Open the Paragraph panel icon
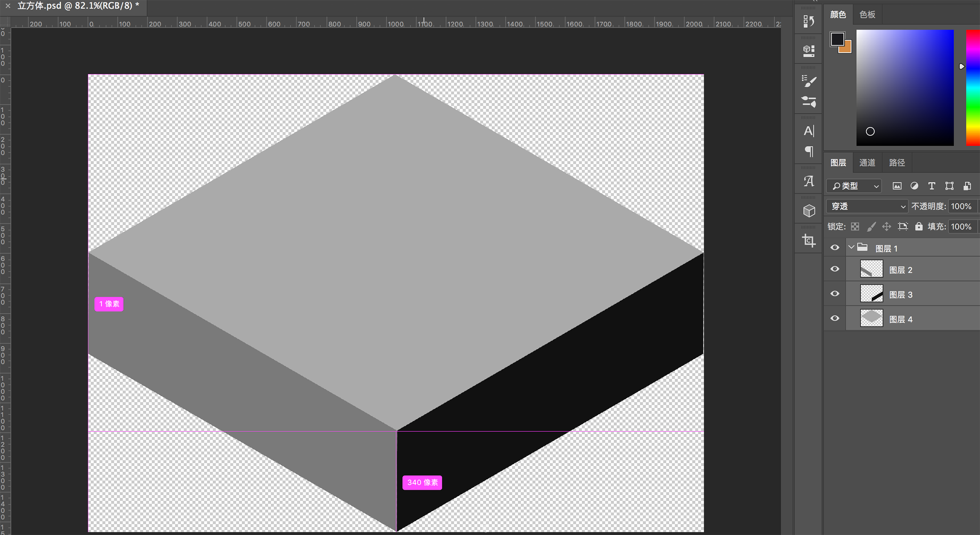 808,152
